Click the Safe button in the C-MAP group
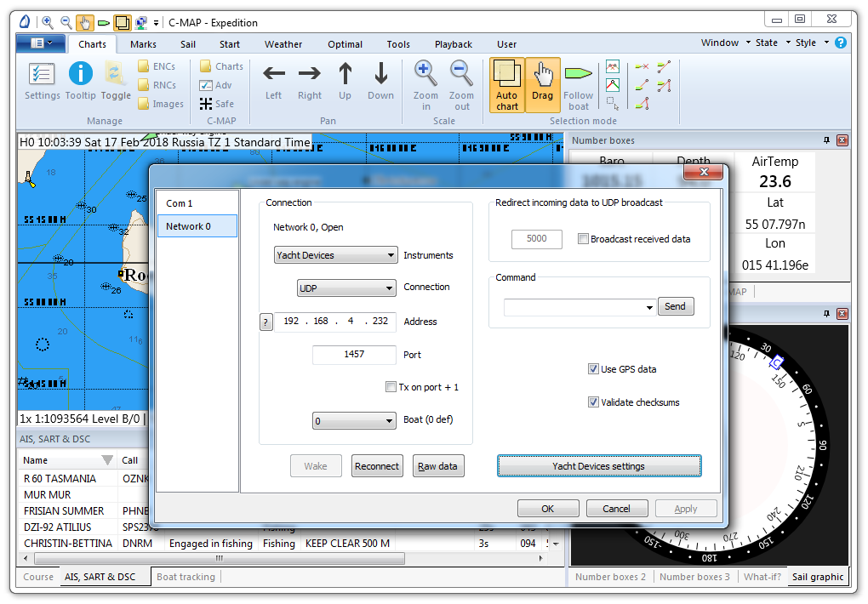The image size is (868, 604). (216, 104)
